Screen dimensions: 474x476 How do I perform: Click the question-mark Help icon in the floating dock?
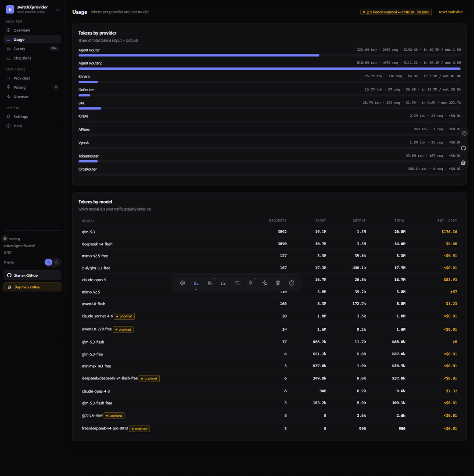pos(291,283)
